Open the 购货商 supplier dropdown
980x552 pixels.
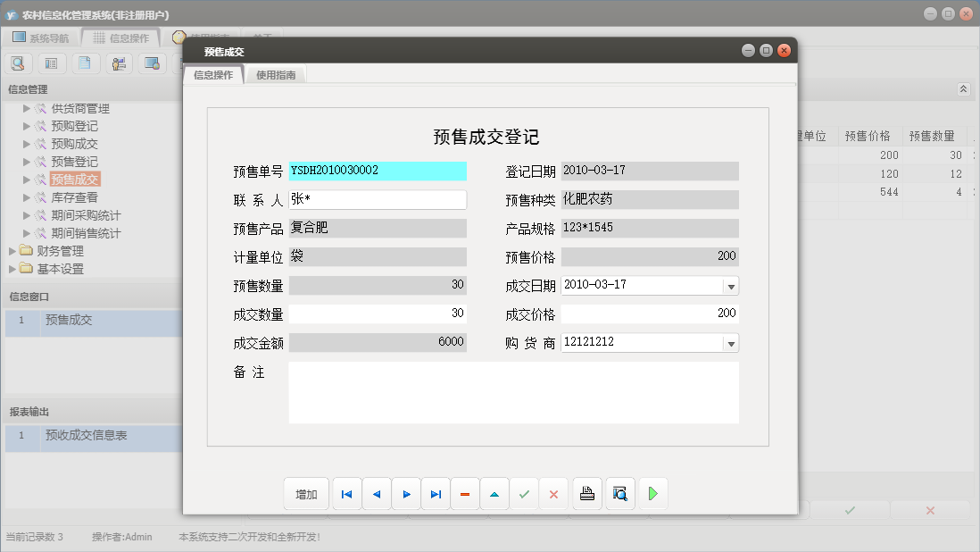731,342
